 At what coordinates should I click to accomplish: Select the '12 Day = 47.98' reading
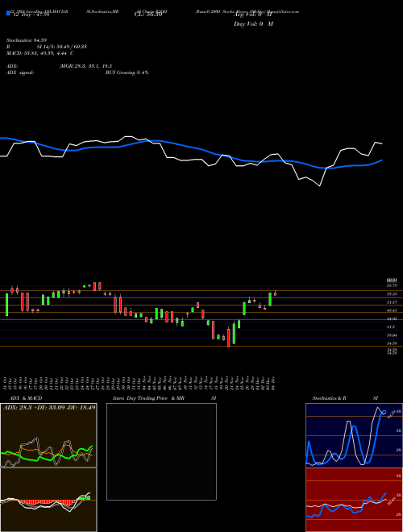point(30,15)
